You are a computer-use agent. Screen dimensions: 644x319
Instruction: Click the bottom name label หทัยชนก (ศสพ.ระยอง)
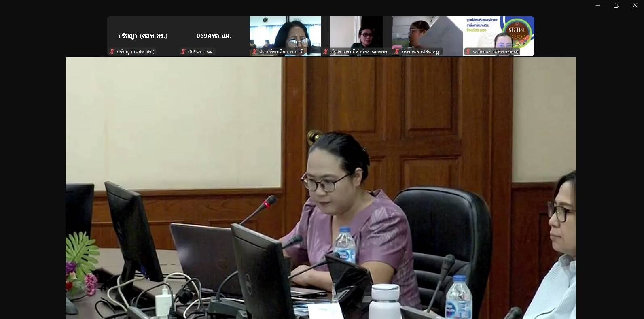click(x=495, y=52)
